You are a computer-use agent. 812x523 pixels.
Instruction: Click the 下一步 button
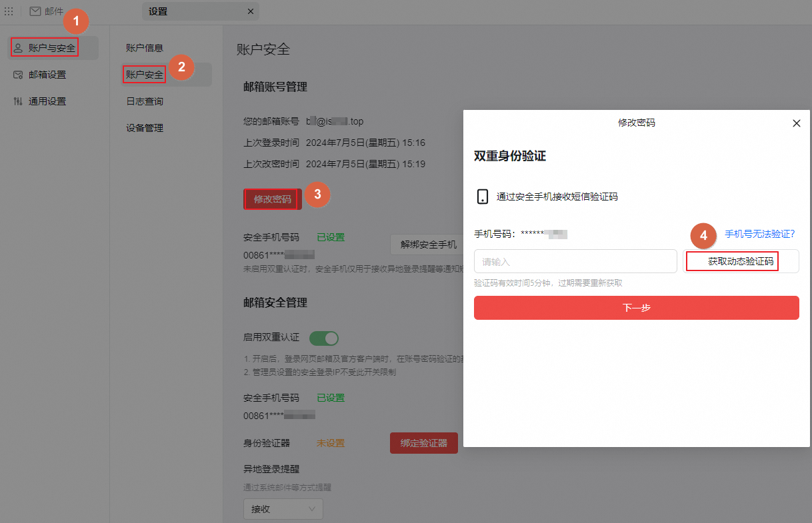click(x=637, y=308)
